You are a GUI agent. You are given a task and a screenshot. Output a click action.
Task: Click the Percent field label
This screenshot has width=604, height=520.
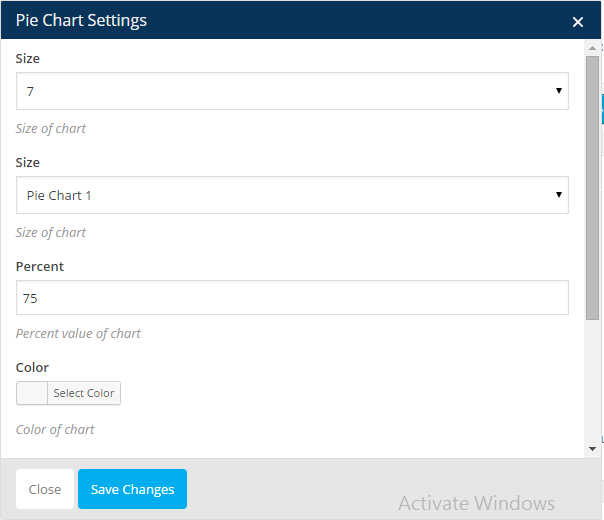point(40,267)
